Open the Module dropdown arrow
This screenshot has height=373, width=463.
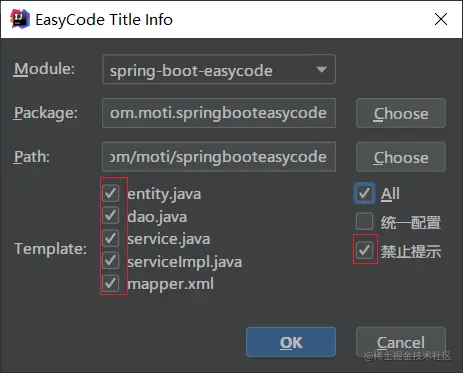point(321,70)
